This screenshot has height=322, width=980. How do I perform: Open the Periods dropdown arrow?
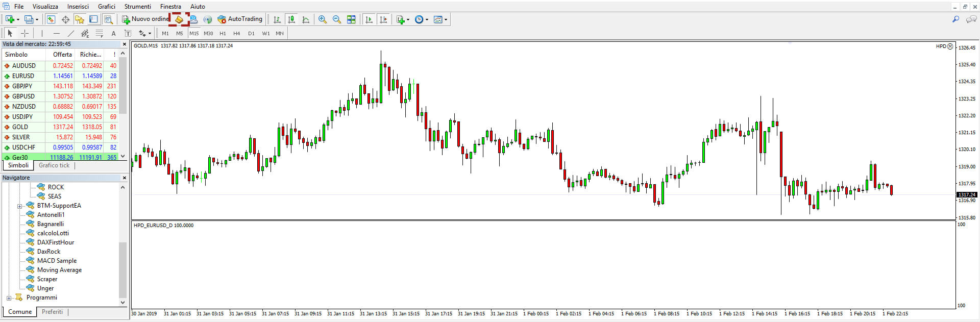(427, 20)
